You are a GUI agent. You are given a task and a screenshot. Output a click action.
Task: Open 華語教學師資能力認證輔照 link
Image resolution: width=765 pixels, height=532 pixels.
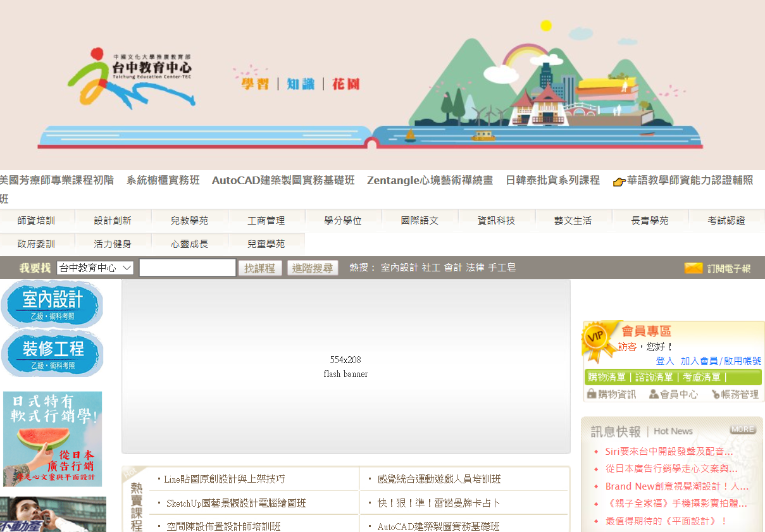[690, 181]
